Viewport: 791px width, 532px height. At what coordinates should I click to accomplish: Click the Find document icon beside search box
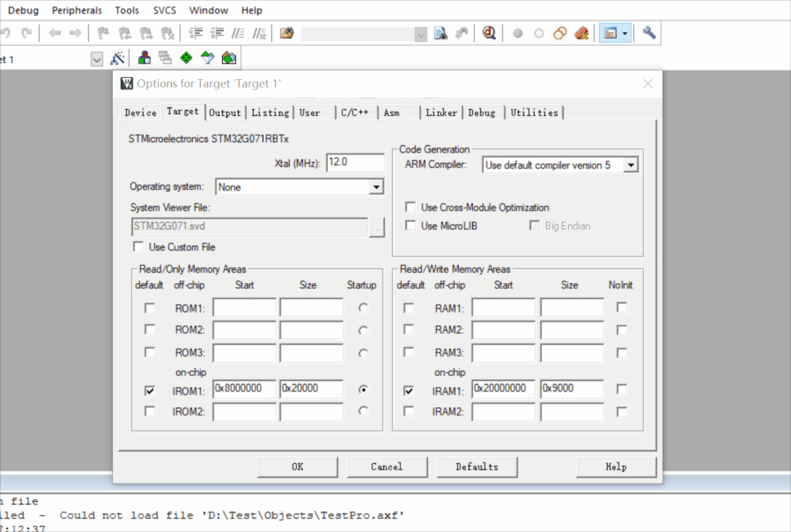pos(441,33)
